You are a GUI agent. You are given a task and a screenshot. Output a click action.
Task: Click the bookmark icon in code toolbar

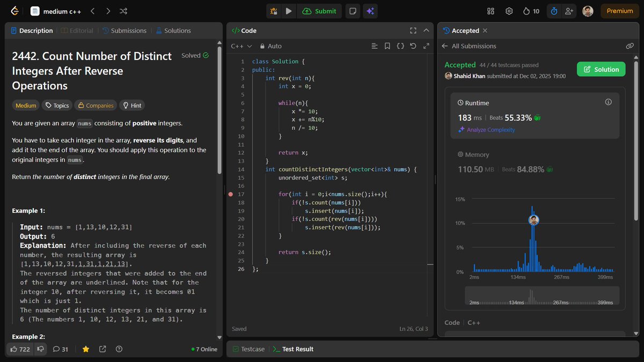(387, 46)
